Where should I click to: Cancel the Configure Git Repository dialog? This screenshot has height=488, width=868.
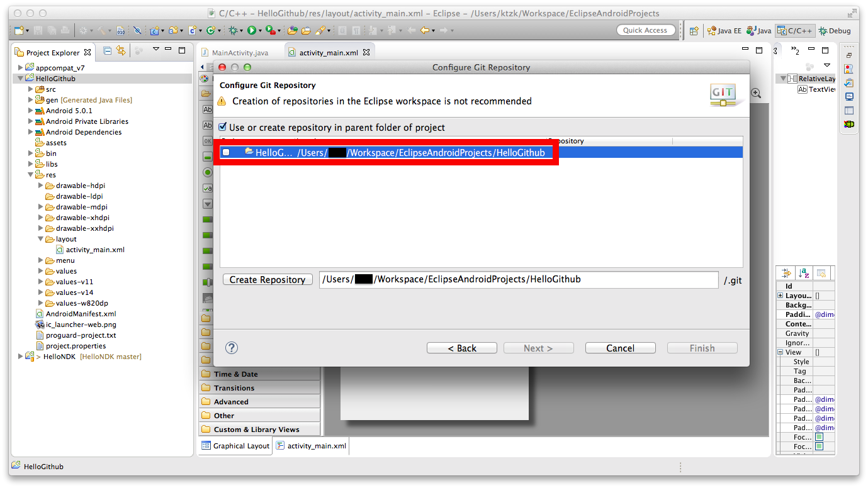click(x=620, y=348)
